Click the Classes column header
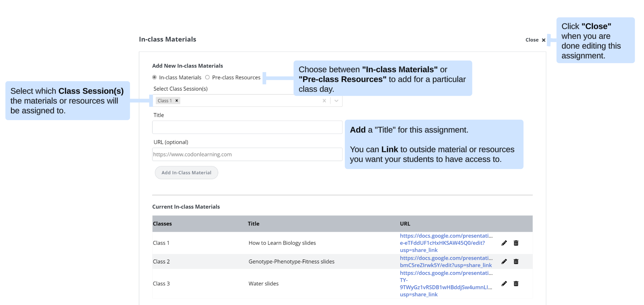 (x=162, y=224)
